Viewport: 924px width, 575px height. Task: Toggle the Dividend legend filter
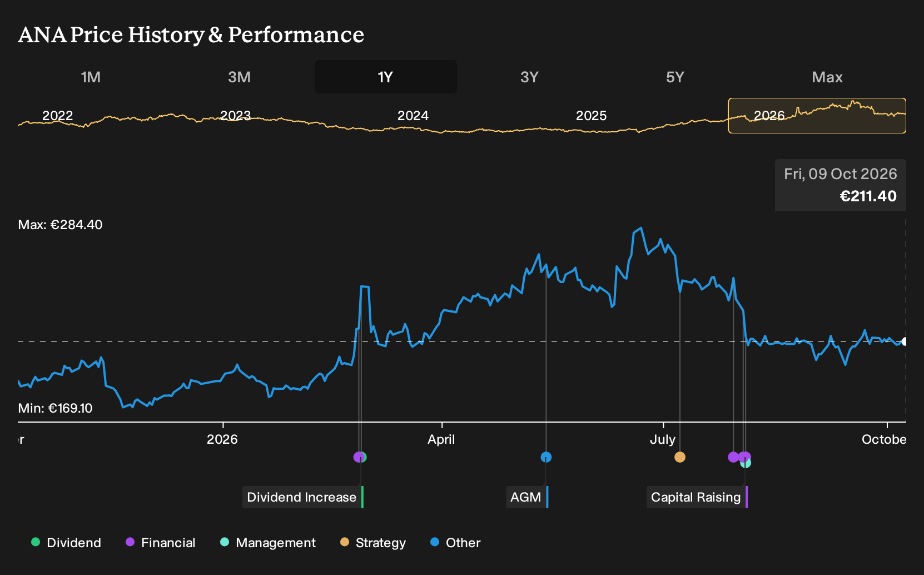tap(66, 542)
